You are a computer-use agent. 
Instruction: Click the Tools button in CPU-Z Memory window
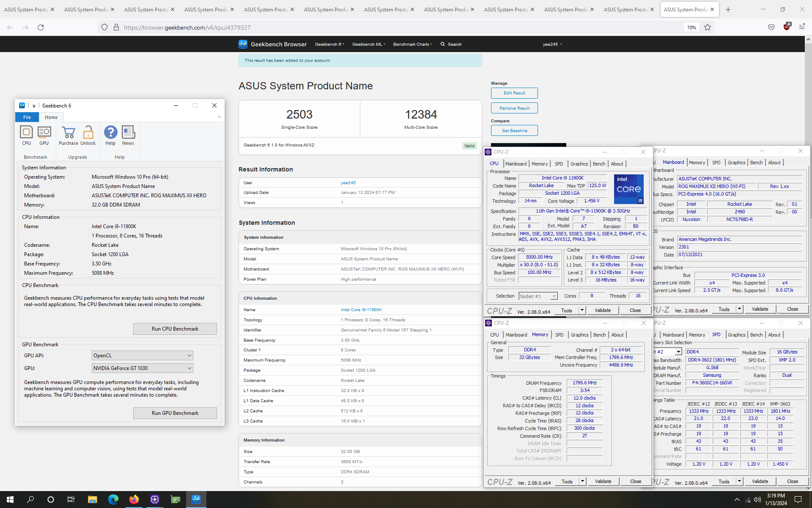pyautogui.click(x=567, y=482)
